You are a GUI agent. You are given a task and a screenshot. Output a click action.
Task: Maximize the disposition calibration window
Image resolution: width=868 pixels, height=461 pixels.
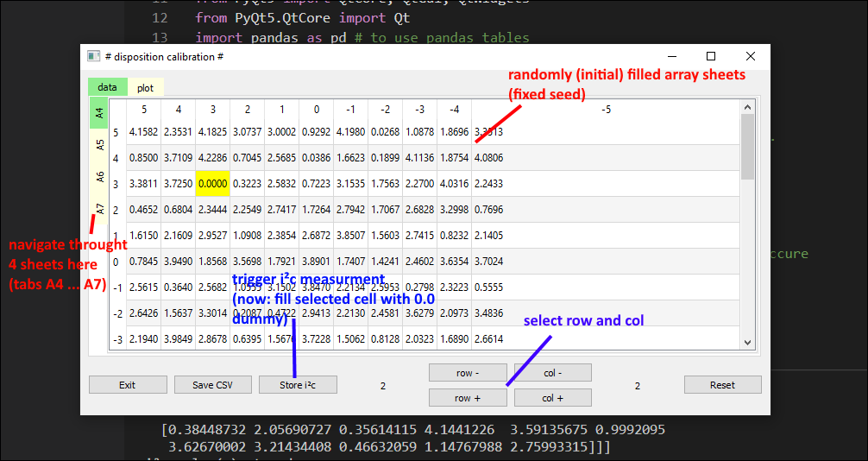click(711, 56)
